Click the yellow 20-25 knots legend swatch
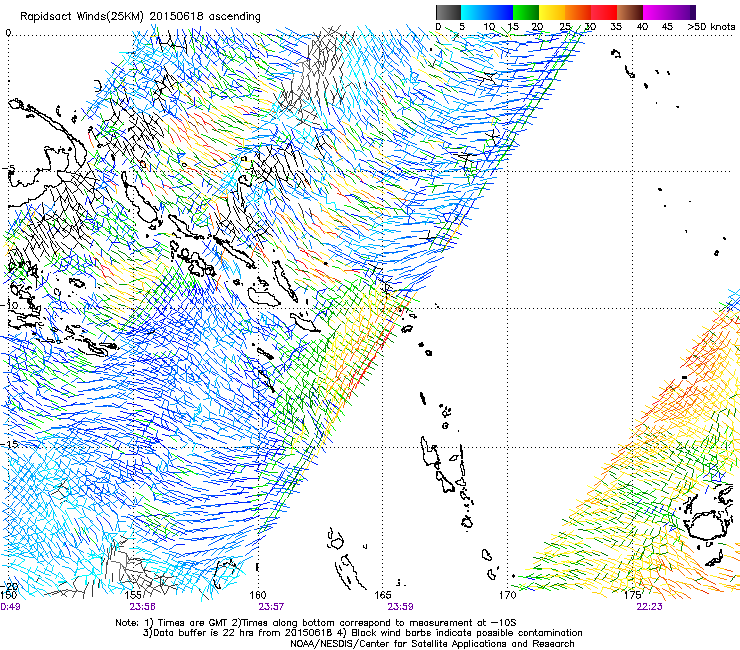 point(552,12)
